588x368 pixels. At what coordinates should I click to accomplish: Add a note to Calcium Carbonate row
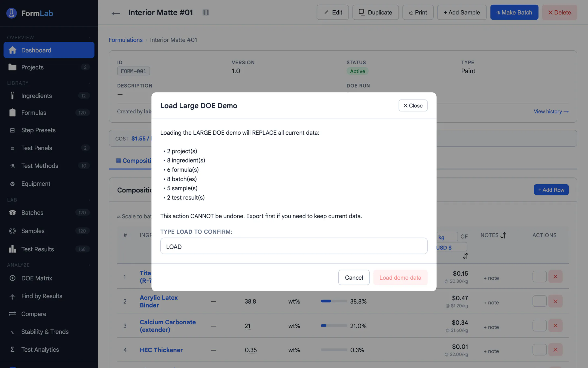pyautogui.click(x=491, y=327)
